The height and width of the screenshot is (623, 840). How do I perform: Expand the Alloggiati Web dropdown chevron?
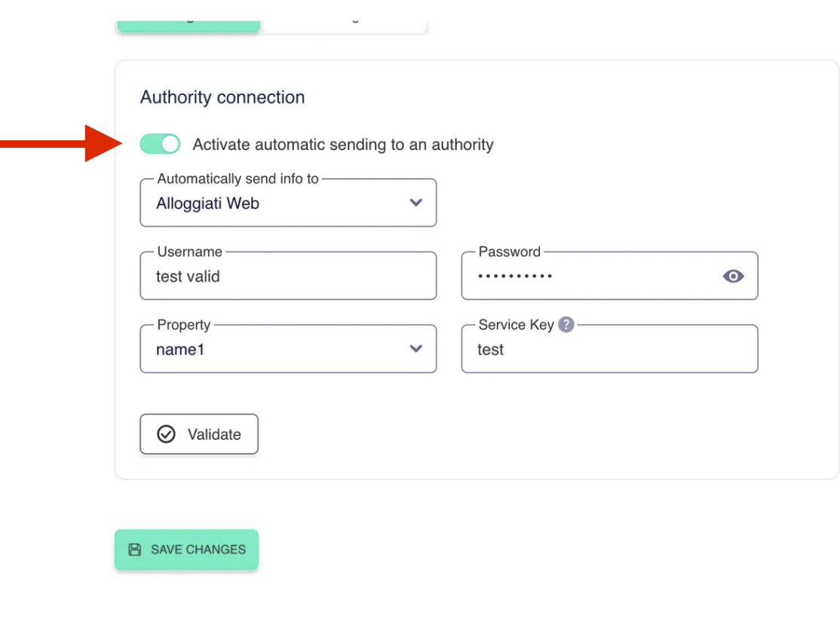coord(415,203)
